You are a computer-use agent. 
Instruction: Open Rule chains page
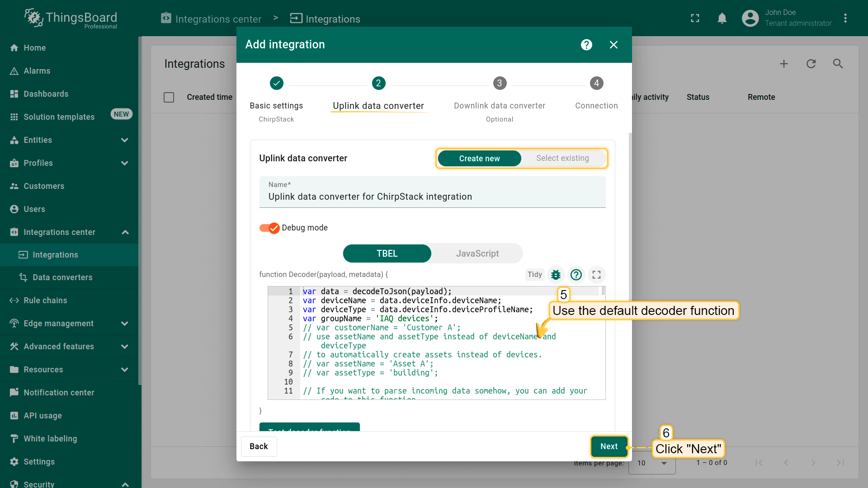pos(69,300)
